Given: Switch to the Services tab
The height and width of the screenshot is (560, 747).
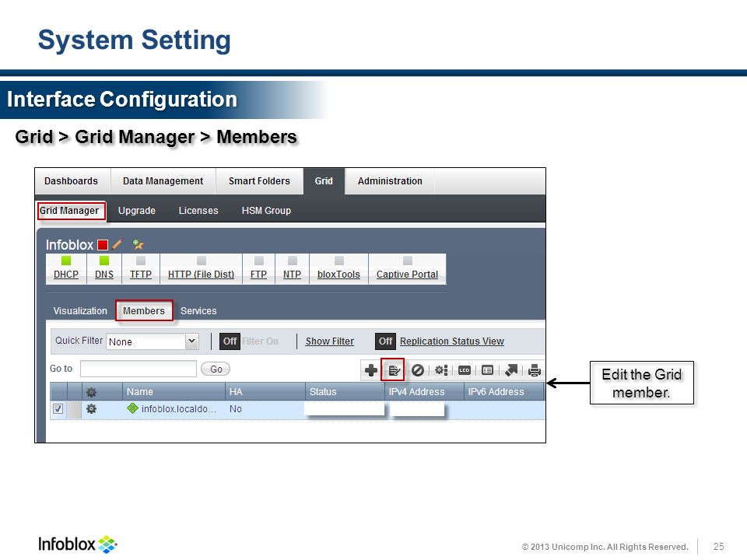Looking at the screenshot, I should pos(198,311).
